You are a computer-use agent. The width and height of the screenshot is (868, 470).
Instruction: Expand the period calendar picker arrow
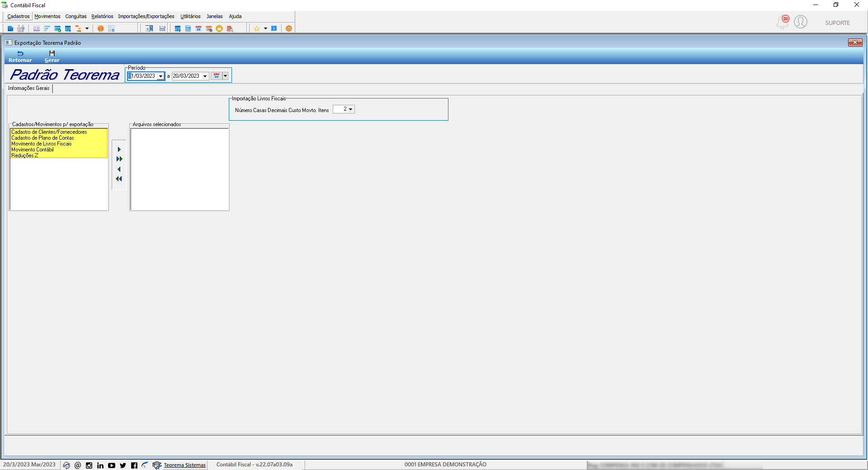[225, 76]
